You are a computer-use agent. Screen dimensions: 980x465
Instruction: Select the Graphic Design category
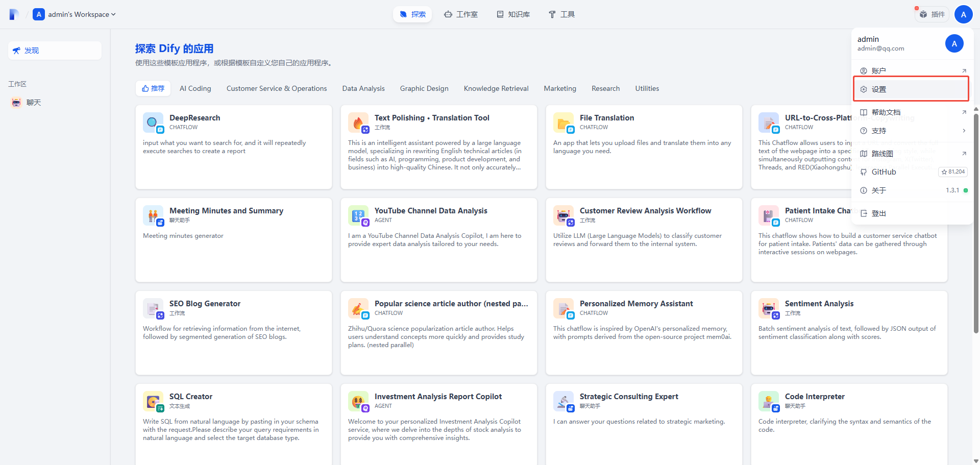point(424,88)
